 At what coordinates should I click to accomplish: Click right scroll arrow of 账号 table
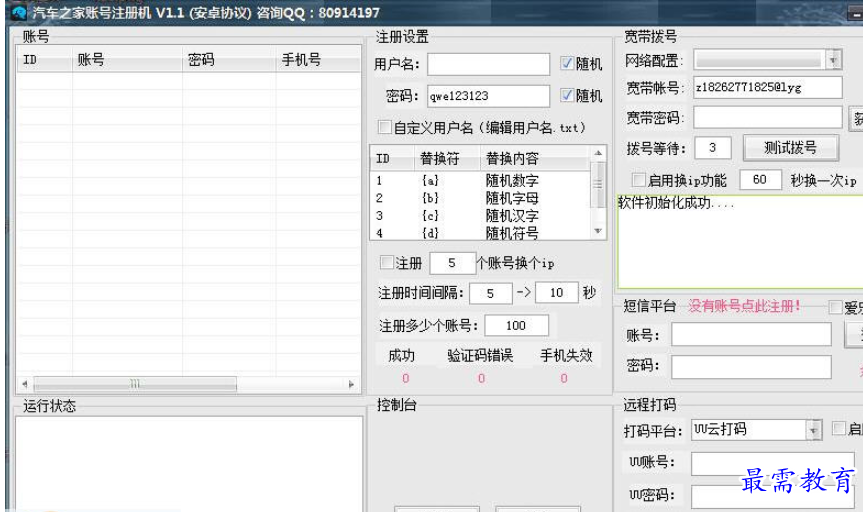tap(352, 384)
